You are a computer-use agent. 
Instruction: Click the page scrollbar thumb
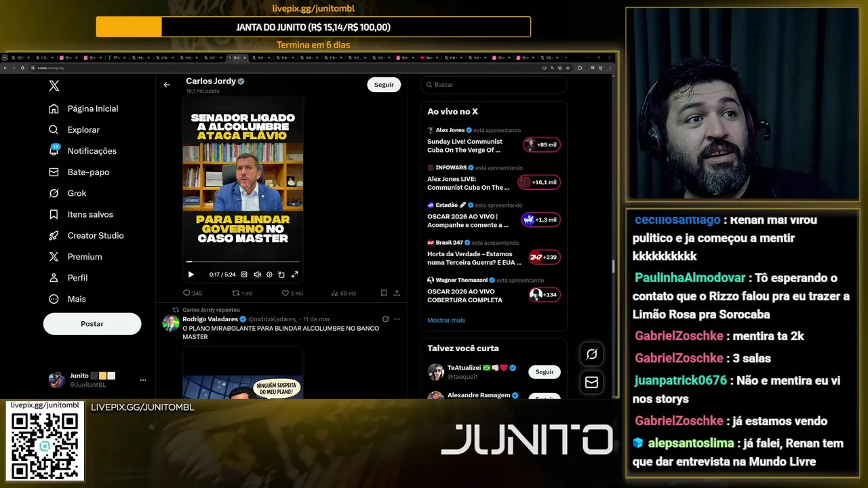tap(613, 266)
